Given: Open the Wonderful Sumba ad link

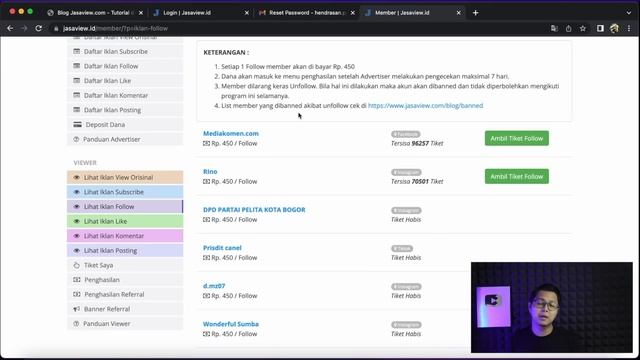Looking at the screenshot, I should tap(231, 324).
